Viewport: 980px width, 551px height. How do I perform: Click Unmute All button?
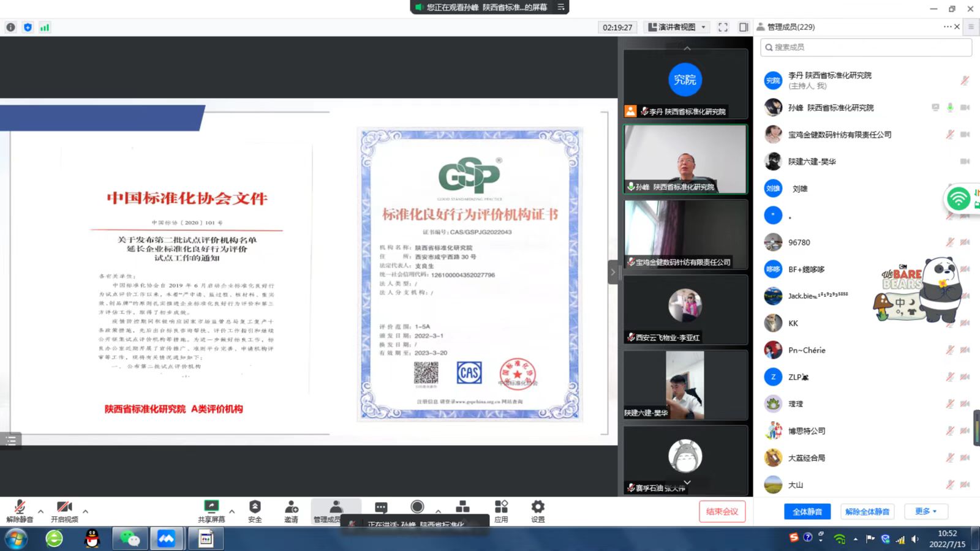click(x=867, y=511)
